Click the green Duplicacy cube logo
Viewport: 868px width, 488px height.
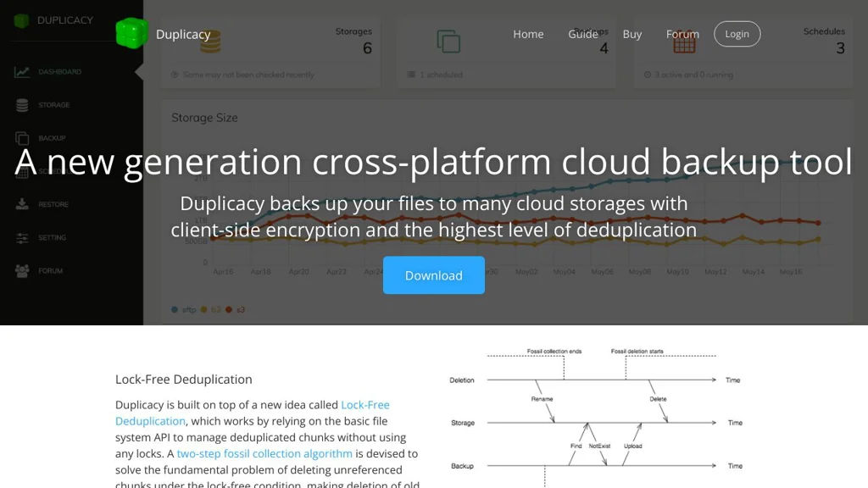(131, 33)
